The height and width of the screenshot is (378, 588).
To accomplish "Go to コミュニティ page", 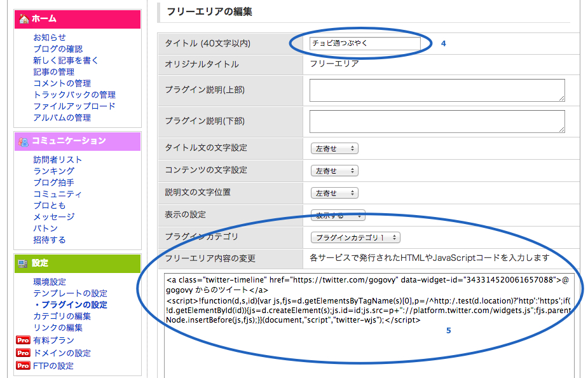I will (57, 194).
